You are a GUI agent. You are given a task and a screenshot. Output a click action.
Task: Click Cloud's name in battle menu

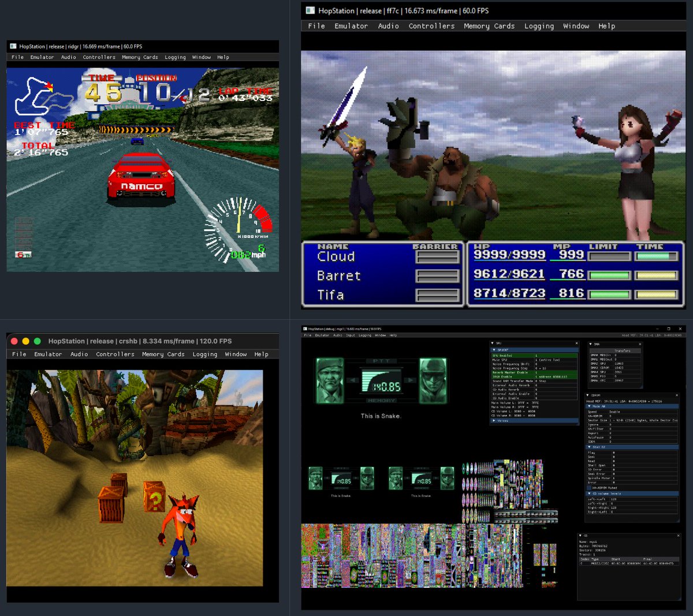(336, 256)
